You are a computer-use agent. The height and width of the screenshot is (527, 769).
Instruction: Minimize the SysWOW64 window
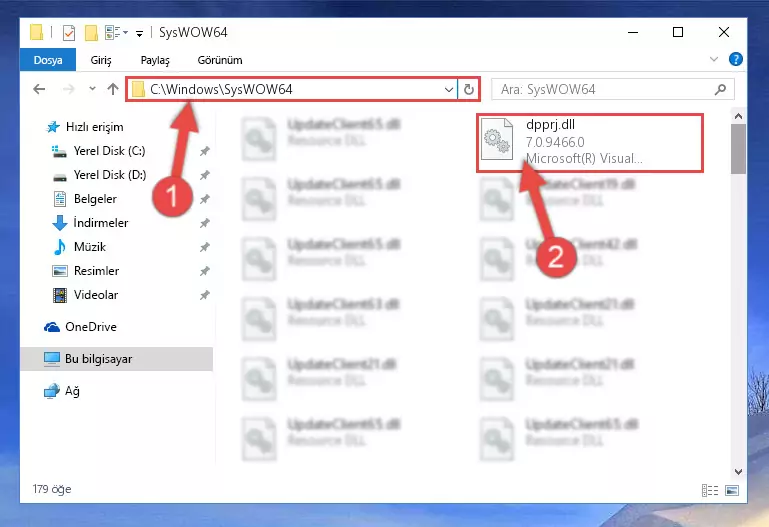633,32
